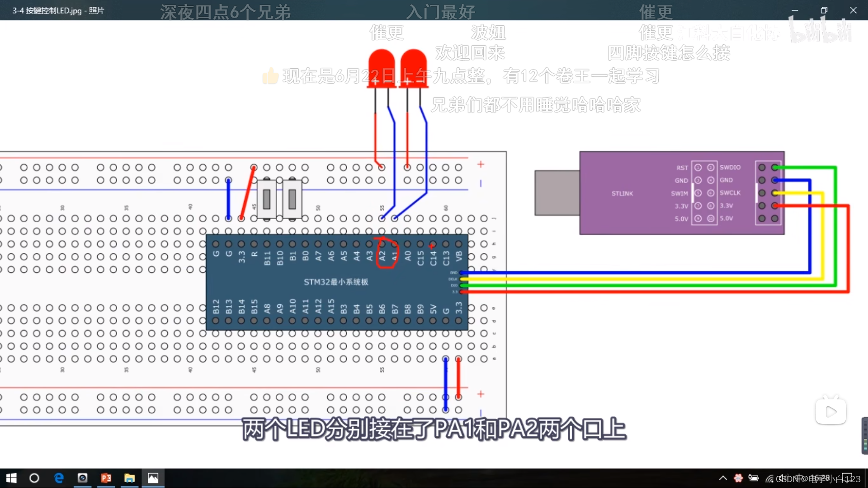Screen dimensions: 868x488
Task: Click the thumbs-up icon in danmaku text
Action: click(270, 76)
